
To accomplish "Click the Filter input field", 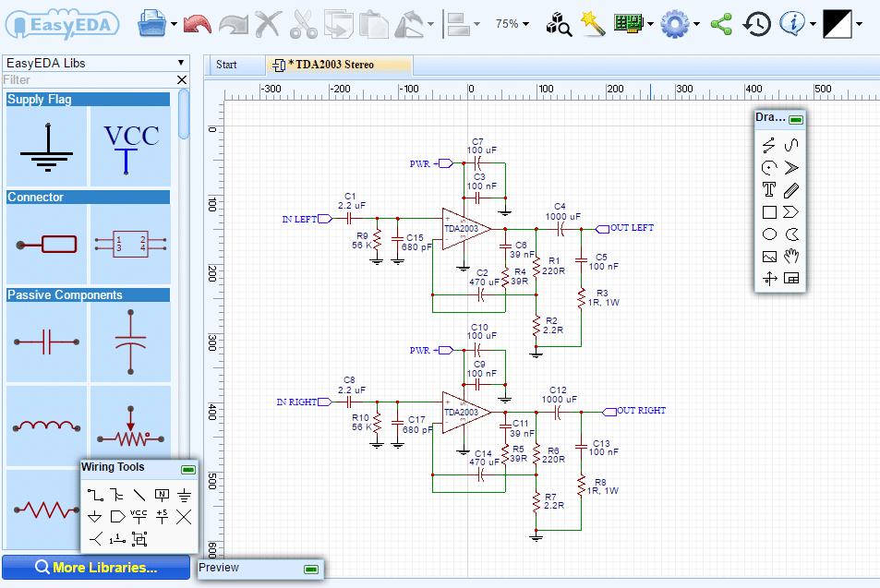I will [x=89, y=79].
